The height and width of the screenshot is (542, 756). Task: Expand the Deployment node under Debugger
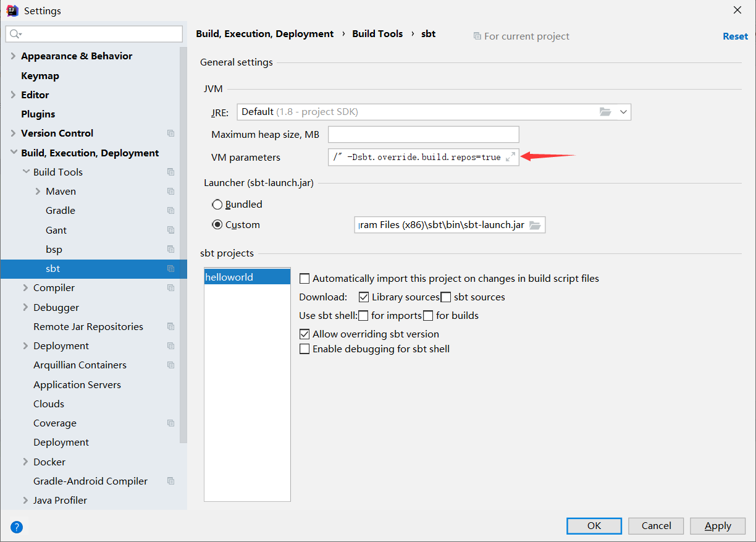tap(25, 346)
